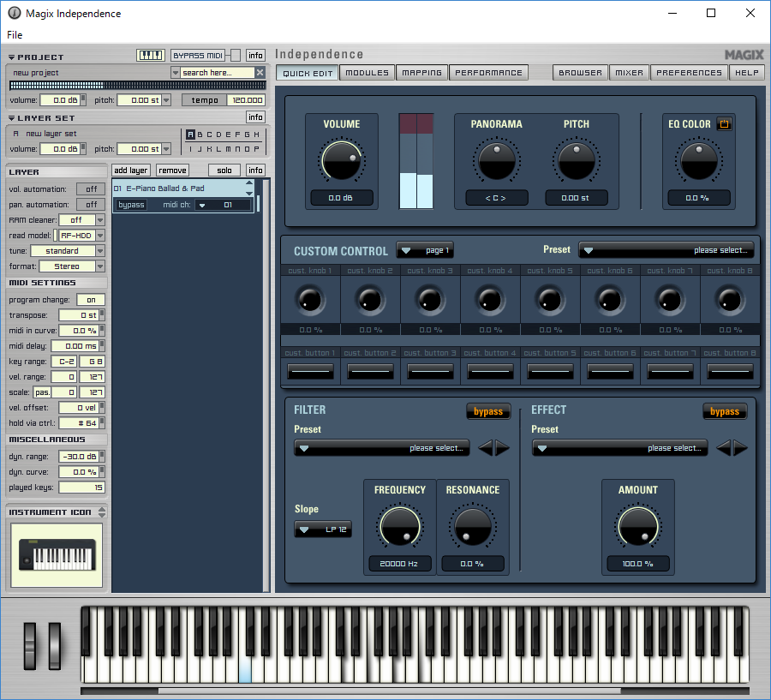771x700 pixels.
Task: Click the solo button
Action: click(224, 171)
